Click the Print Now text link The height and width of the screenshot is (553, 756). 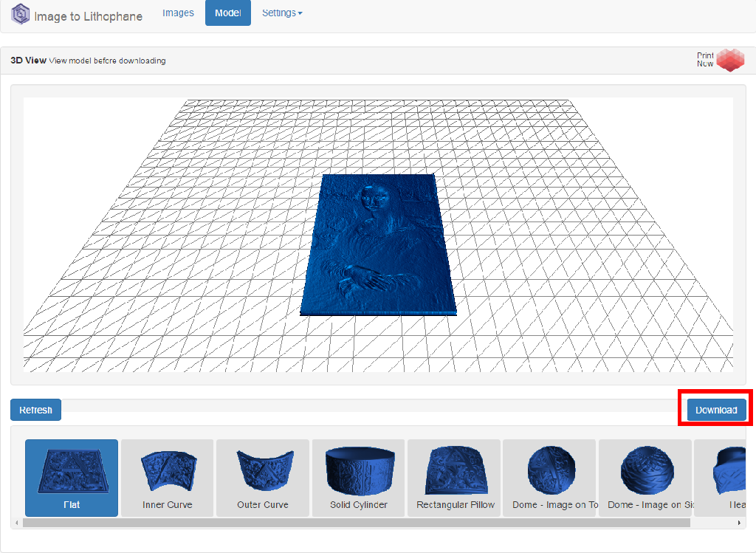tap(705, 59)
